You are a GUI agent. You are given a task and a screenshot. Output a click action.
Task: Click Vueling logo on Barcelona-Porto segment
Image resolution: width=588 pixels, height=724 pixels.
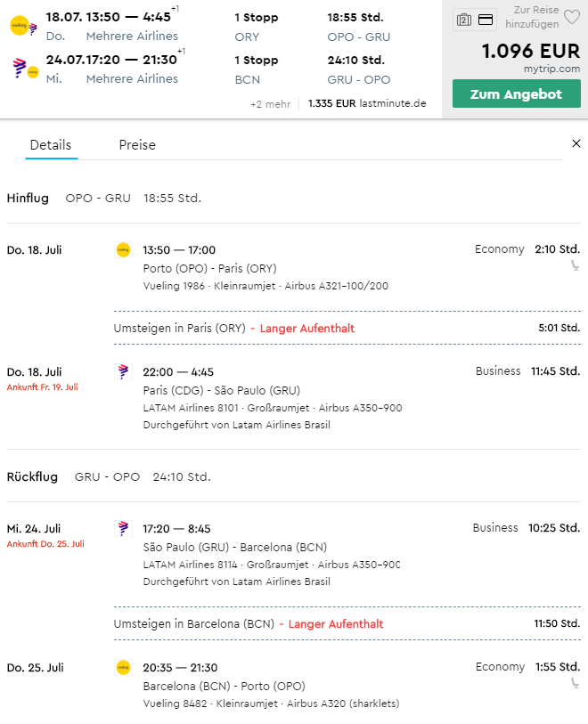tap(123, 667)
